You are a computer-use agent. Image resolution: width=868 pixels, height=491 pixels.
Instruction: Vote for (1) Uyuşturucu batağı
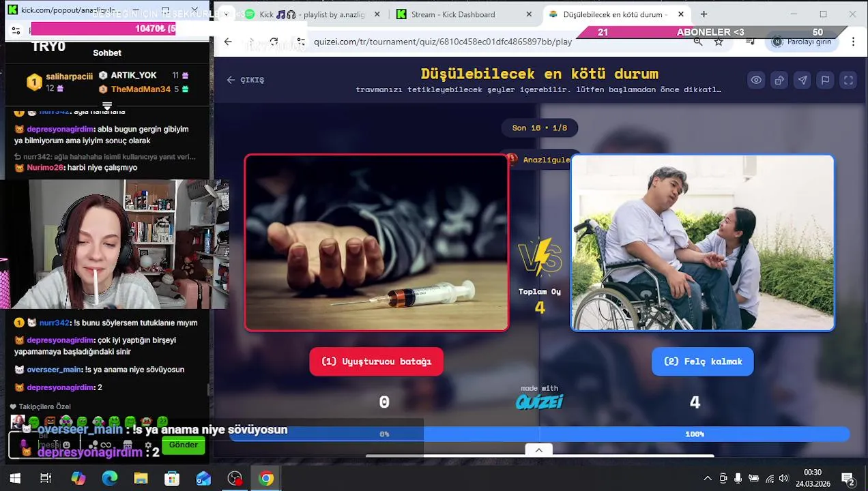[x=376, y=361]
